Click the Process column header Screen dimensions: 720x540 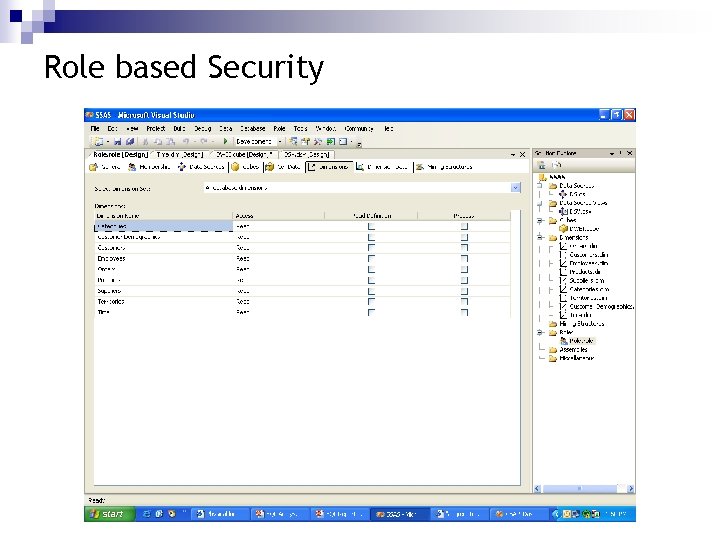(x=464, y=216)
